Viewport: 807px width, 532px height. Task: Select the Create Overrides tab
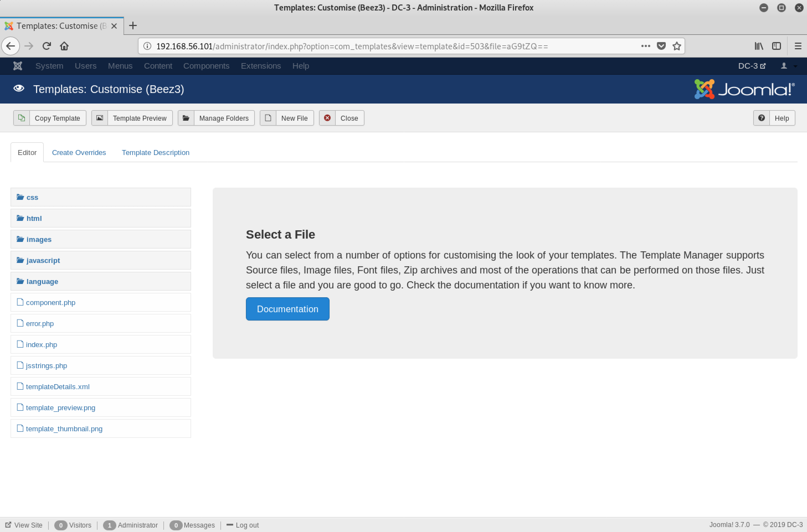tap(79, 153)
